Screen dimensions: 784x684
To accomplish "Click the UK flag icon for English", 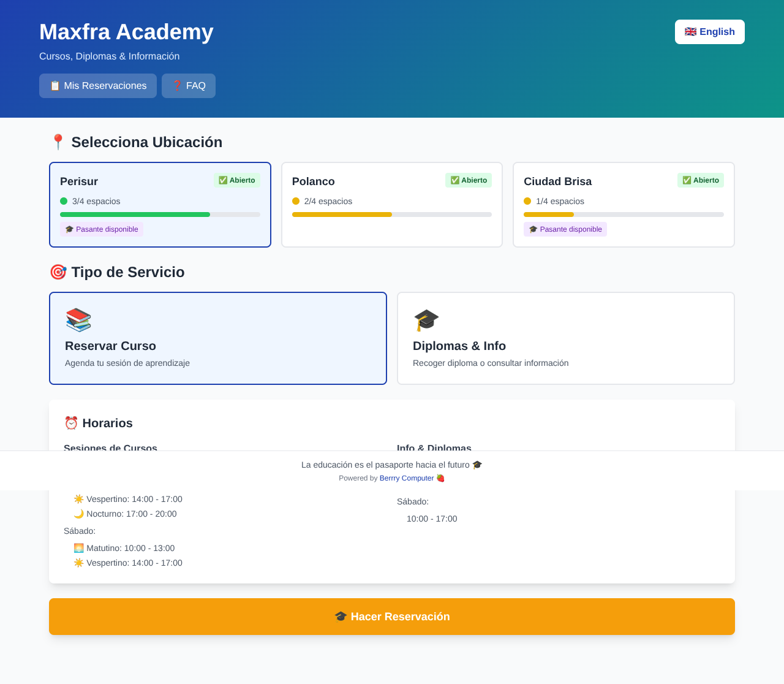I will (690, 31).
